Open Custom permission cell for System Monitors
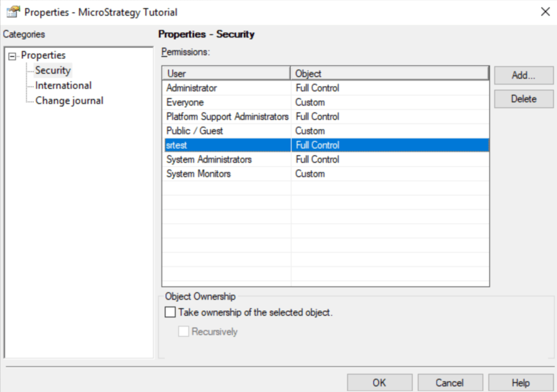 pyautogui.click(x=390, y=174)
